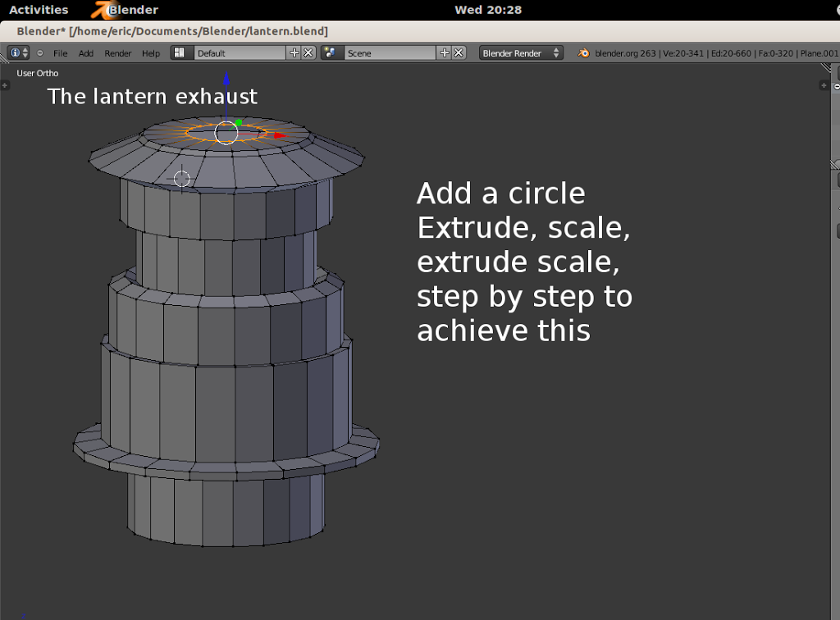Collapse the header menus toggle
The height and width of the screenshot is (620, 840).
click(40, 53)
